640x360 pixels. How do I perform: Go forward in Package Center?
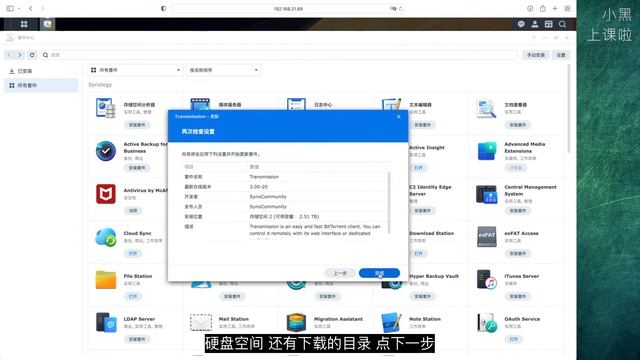pyautogui.click(x=19, y=55)
